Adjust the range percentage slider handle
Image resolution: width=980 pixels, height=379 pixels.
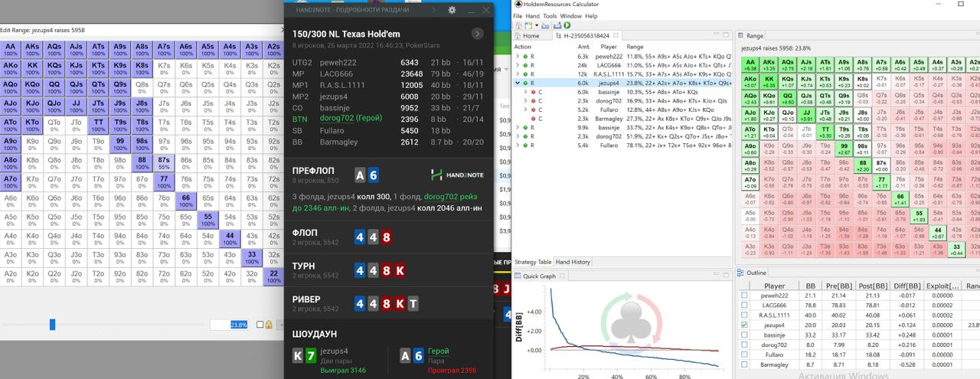52,325
